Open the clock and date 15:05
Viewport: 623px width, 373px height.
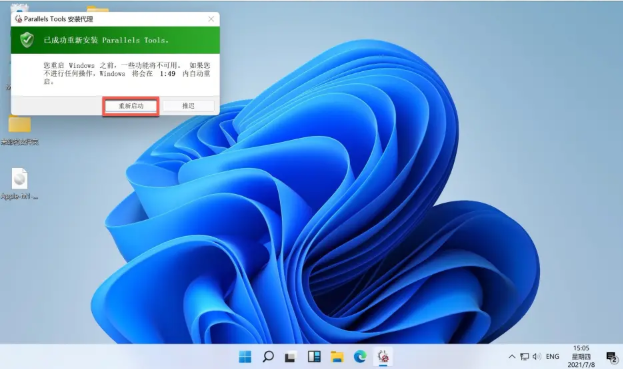click(x=581, y=356)
